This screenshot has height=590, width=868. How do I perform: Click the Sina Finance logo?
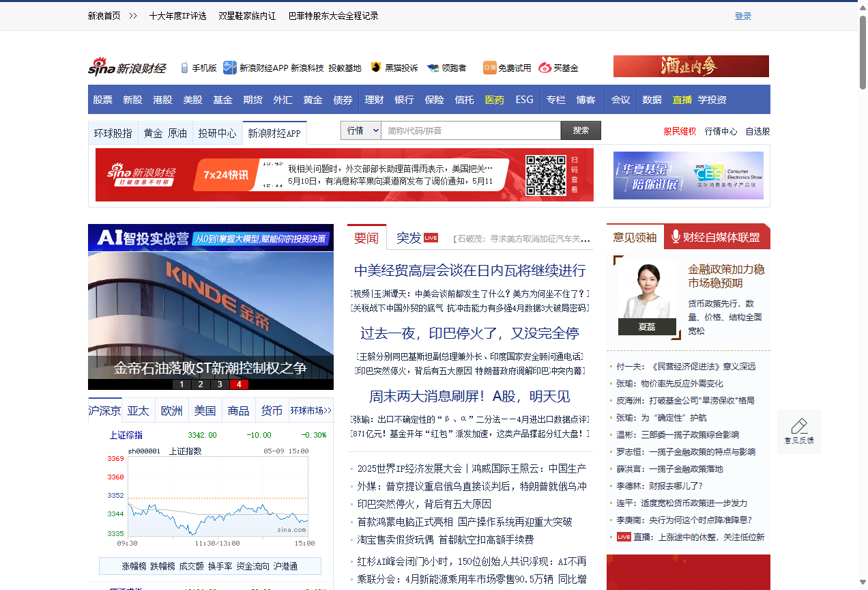click(x=127, y=68)
